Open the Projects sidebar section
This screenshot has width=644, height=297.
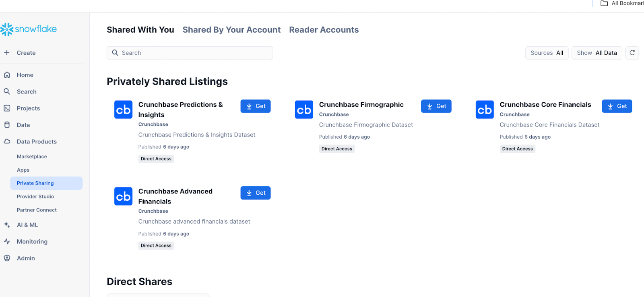click(x=28, y=108)
